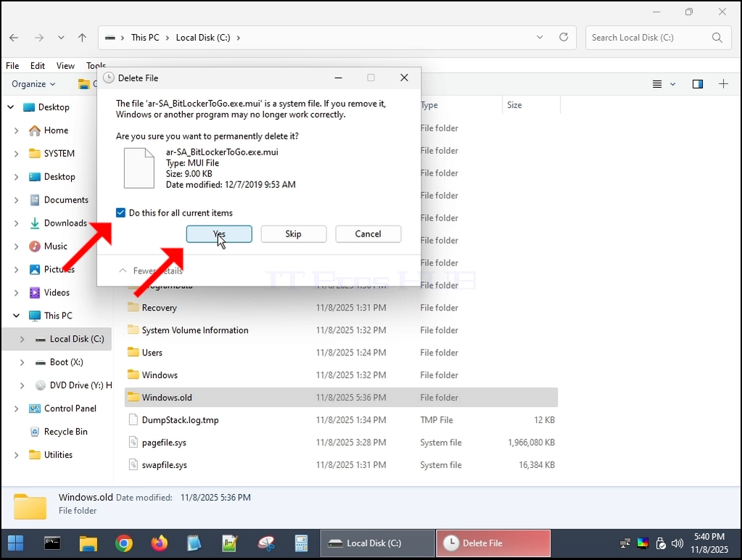Go back with the Back arrow
The image size is (742, 560).
14,38
